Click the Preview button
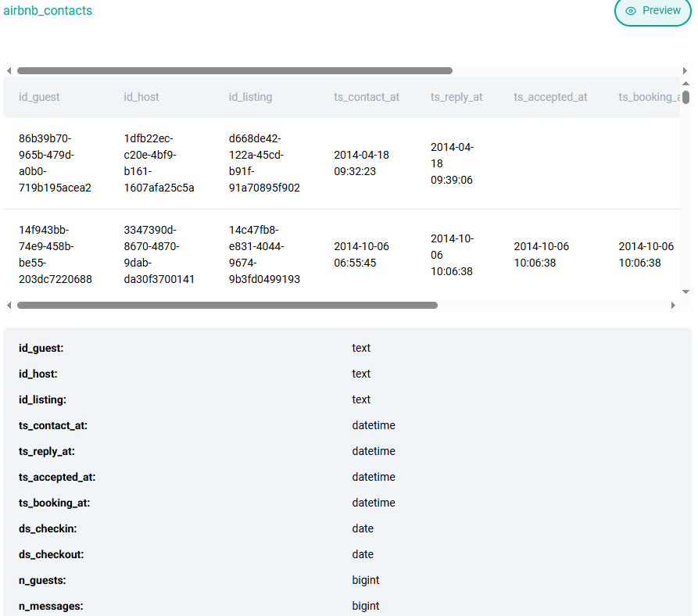 [x=653, y=11]
